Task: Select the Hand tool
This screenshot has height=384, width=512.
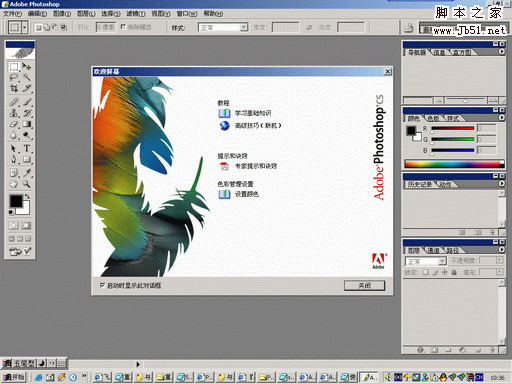Action: point(14,184)
